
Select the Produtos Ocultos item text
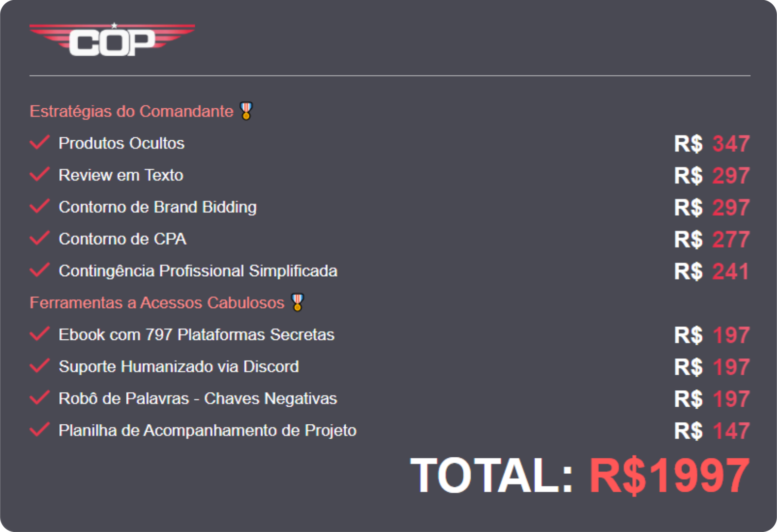coord(121,143)
